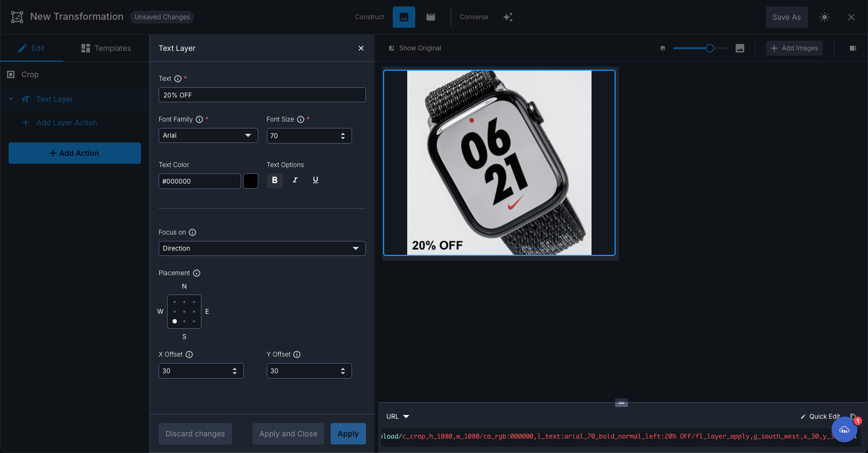Screen dimensions: 868x453
Task: Toggle the side panel layout icon
Action: [x=853, y=48]
